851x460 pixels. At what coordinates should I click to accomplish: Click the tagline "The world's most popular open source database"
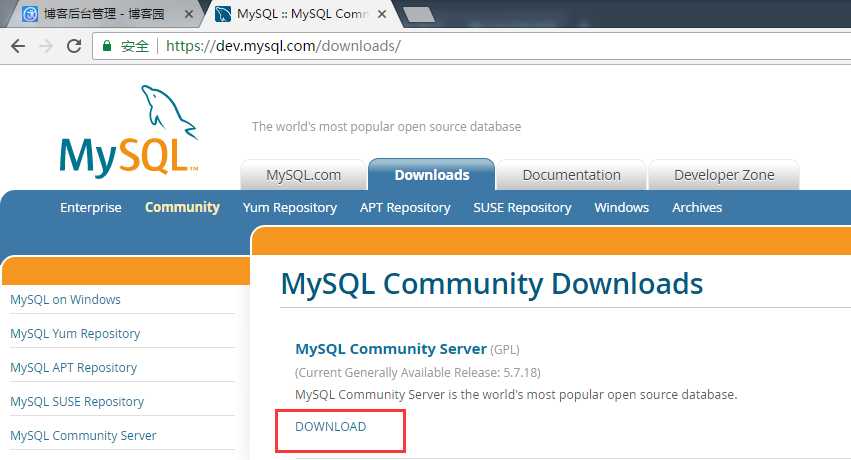pos(386,126)
